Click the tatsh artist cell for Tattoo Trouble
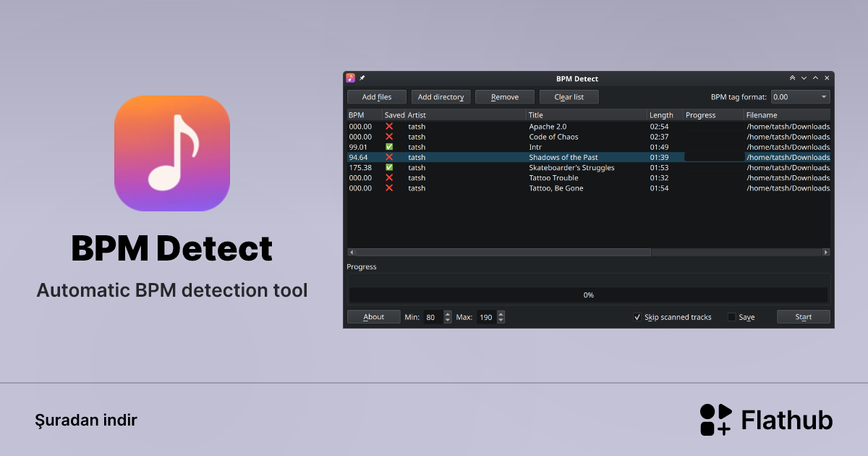The image size is (868, 456). (417, 177)
